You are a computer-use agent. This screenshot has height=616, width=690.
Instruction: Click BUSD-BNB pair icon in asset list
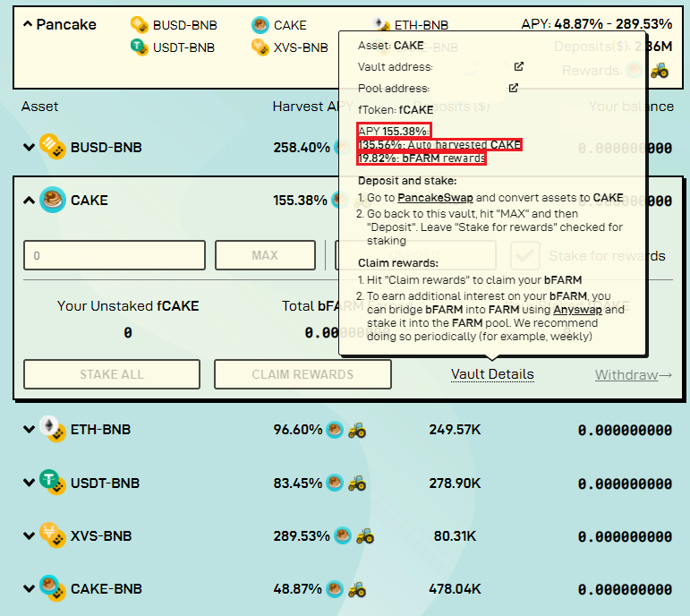tap(53, 146)
